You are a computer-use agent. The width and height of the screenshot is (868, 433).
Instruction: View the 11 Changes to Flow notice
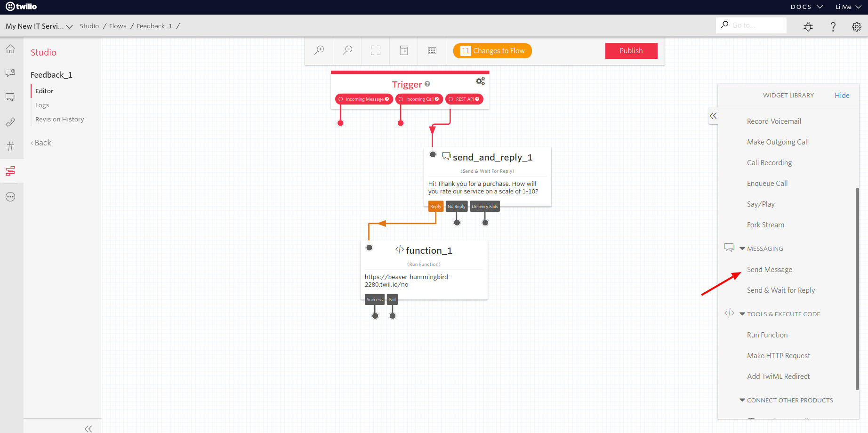pyautogui.click(x=492, y=50)
